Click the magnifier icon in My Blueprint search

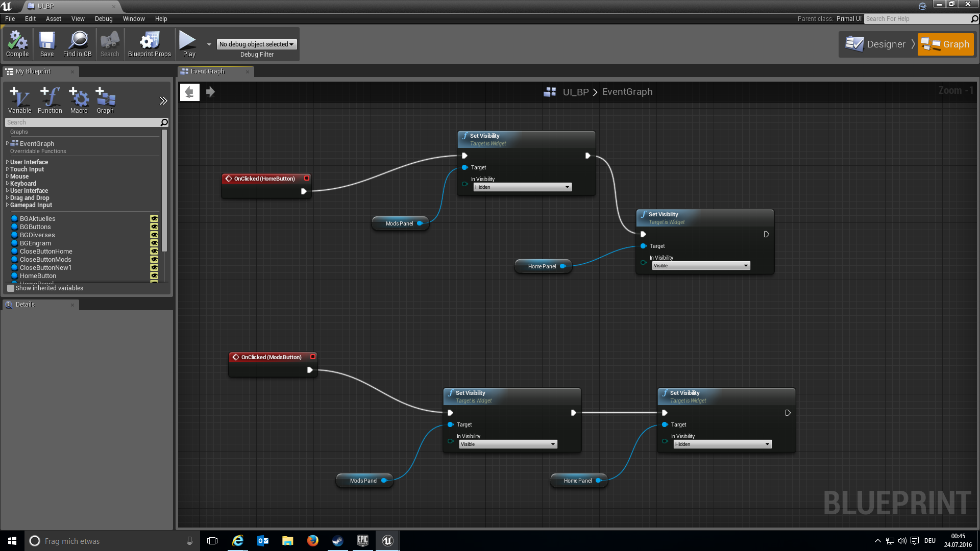[164, 122]
